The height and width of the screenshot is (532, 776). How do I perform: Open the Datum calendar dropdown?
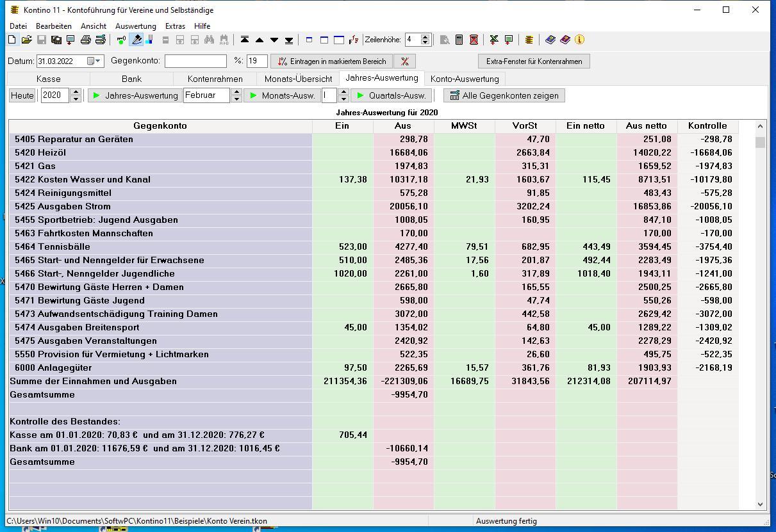98,61
